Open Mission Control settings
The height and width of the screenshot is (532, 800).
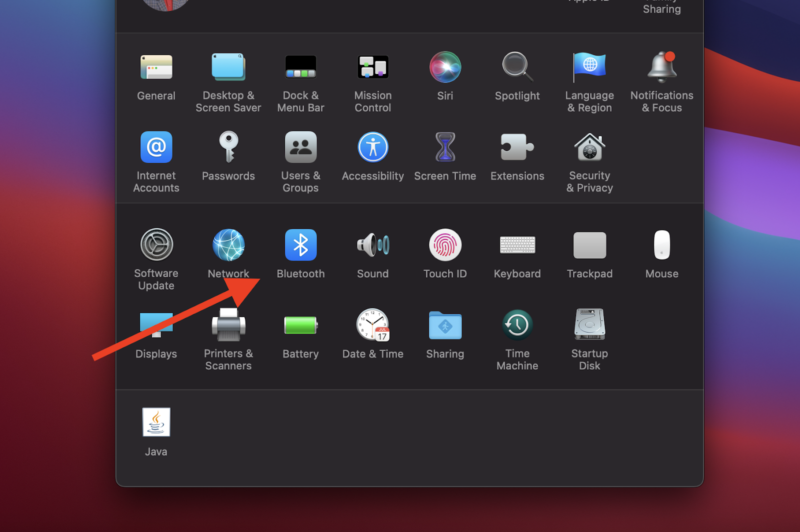pos(373,67)
